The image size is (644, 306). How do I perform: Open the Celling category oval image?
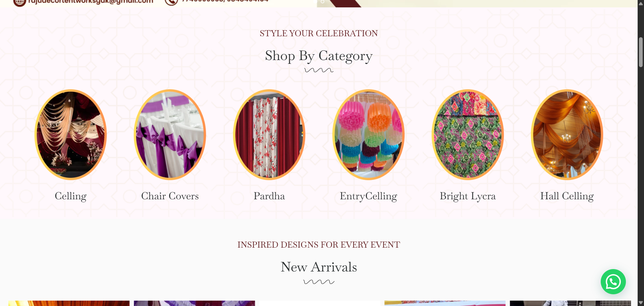(x=70, y=135)
